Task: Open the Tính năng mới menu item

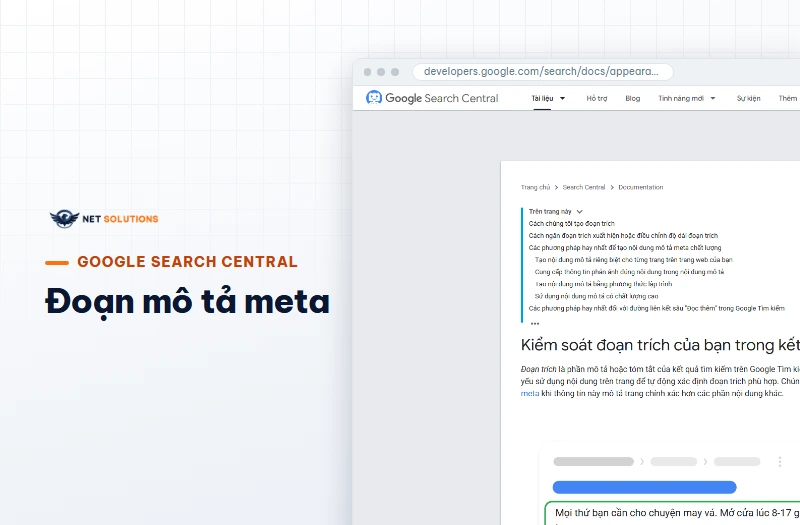Action: (x=681, y=98)
